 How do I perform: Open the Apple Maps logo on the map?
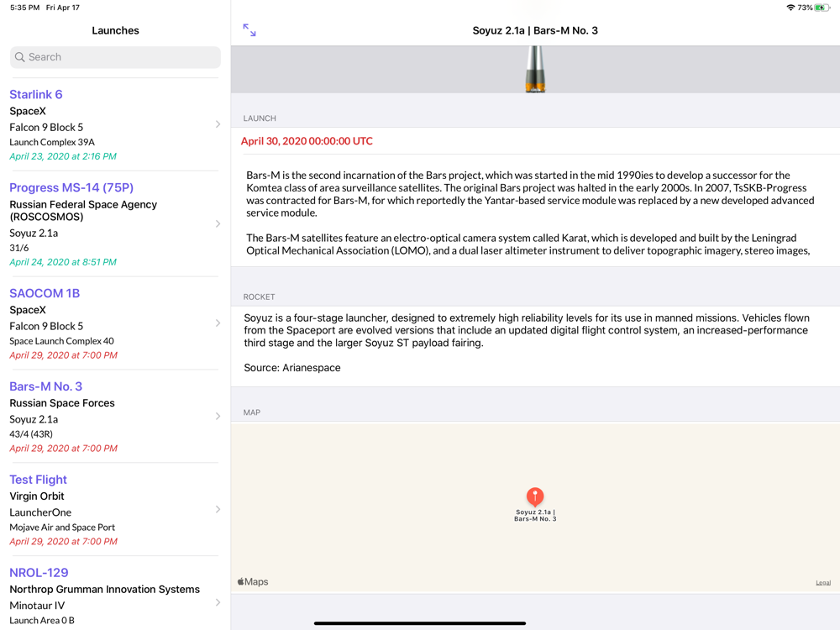tap(252, 582)
